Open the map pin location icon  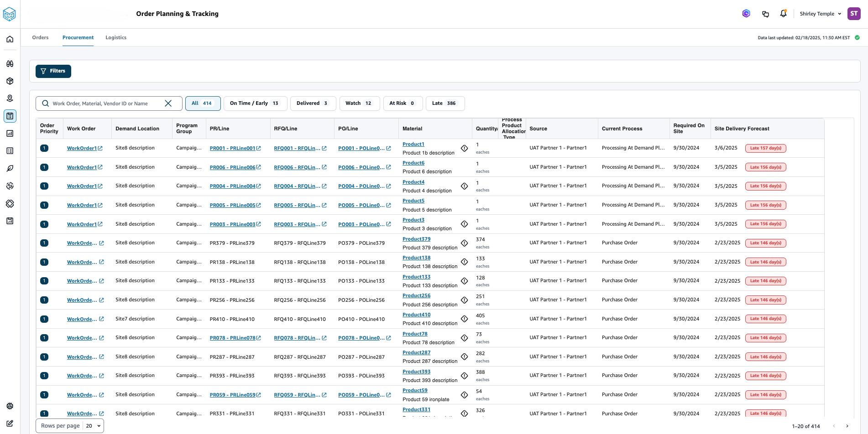(x=10, y=98)
